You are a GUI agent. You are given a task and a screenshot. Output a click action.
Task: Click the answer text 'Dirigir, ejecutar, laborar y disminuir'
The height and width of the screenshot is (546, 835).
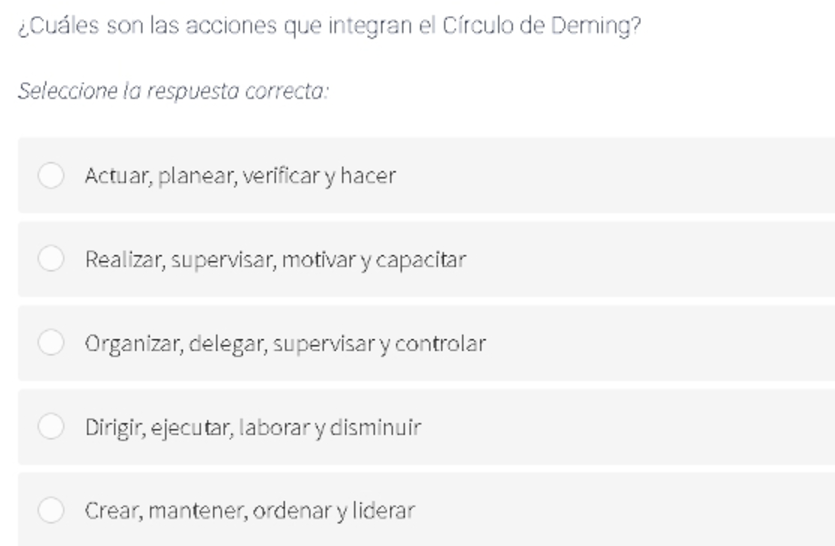coord(253,427)
